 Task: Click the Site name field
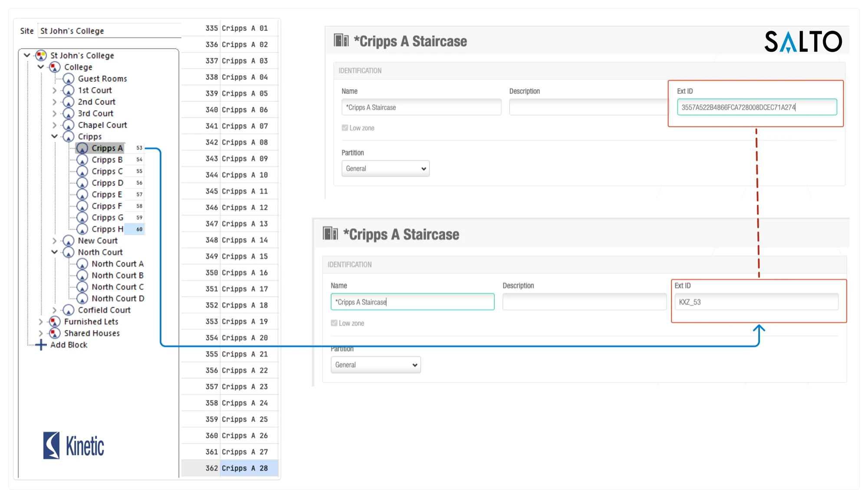(x=108, y=31)
